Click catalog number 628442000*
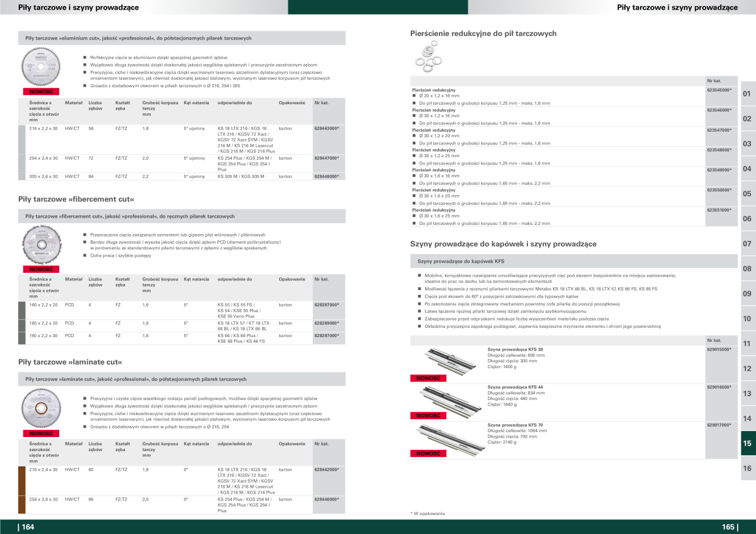Viewport: 756px width, 534px height. coord(327,469)
